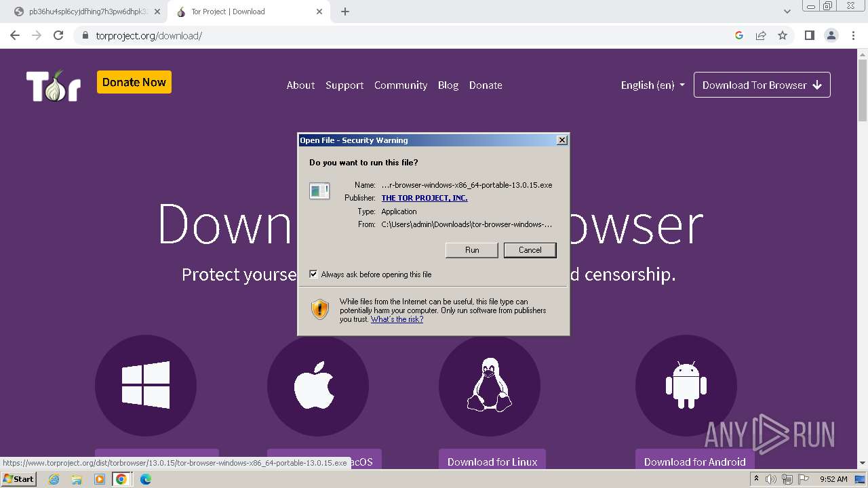
Task: Open the Chrome profile avatar
Action: point(831,35)
